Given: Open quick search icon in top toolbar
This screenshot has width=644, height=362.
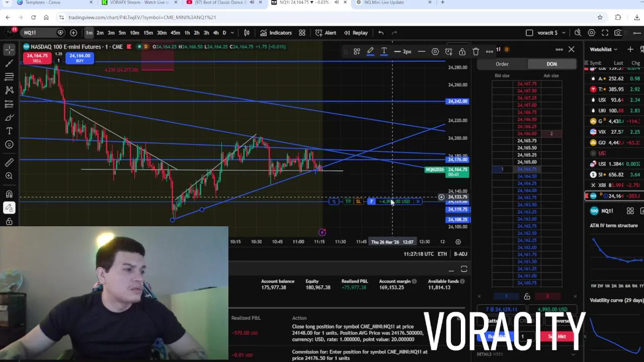Looking at the screenshot, I should (578, 33).
